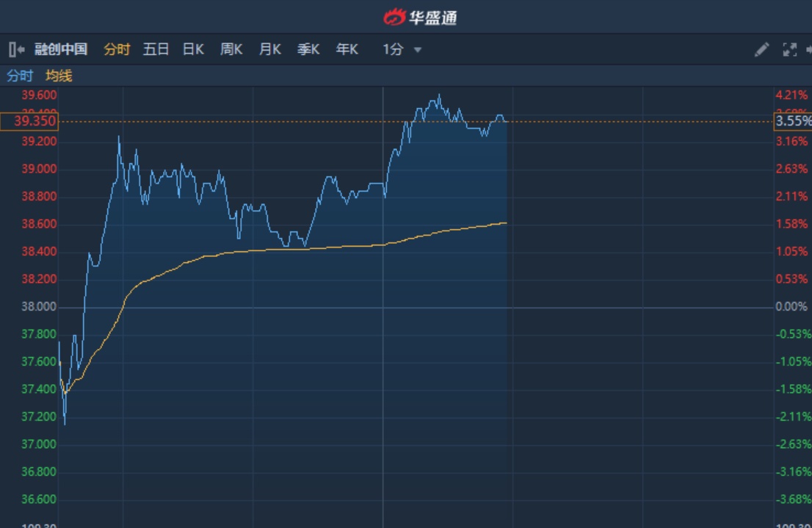Click the yellow average line on chart

(x=294, y=250)
